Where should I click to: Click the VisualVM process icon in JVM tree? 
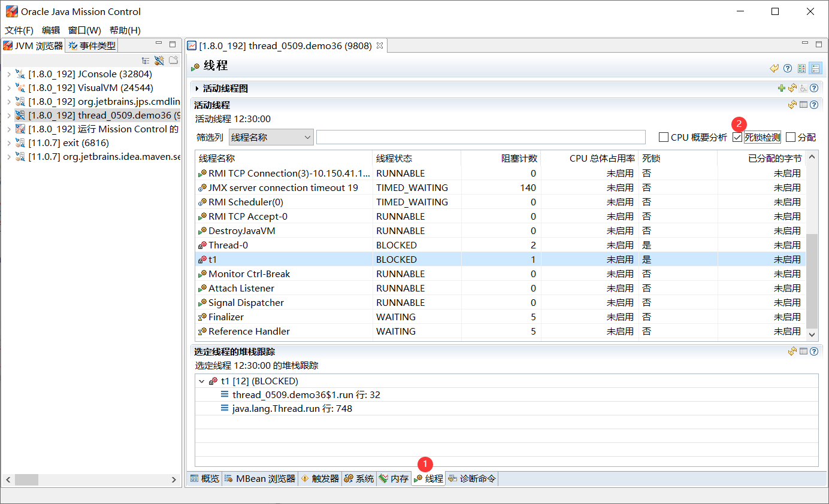click(x=20, y=87)
